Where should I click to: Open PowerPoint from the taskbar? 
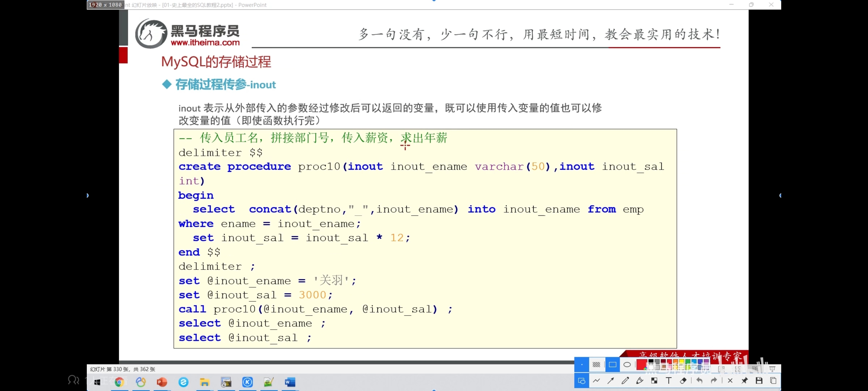coord(162,382)
